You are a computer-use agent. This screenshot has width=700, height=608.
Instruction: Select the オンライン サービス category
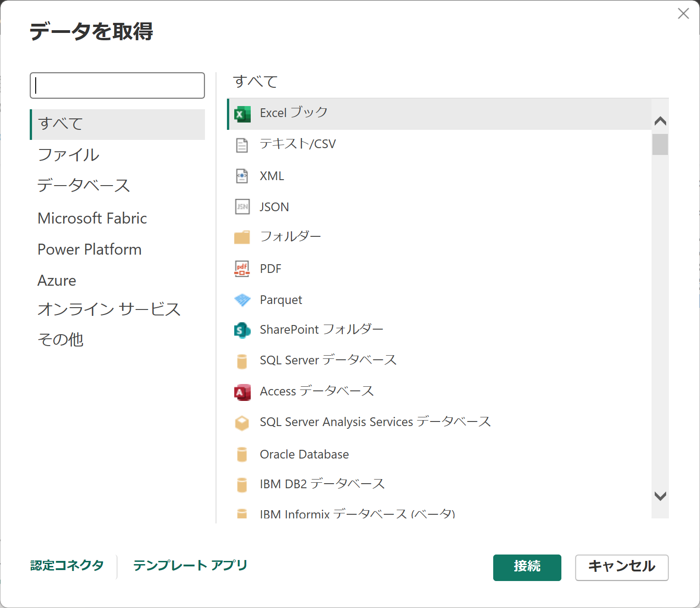(x=118, y=309)
